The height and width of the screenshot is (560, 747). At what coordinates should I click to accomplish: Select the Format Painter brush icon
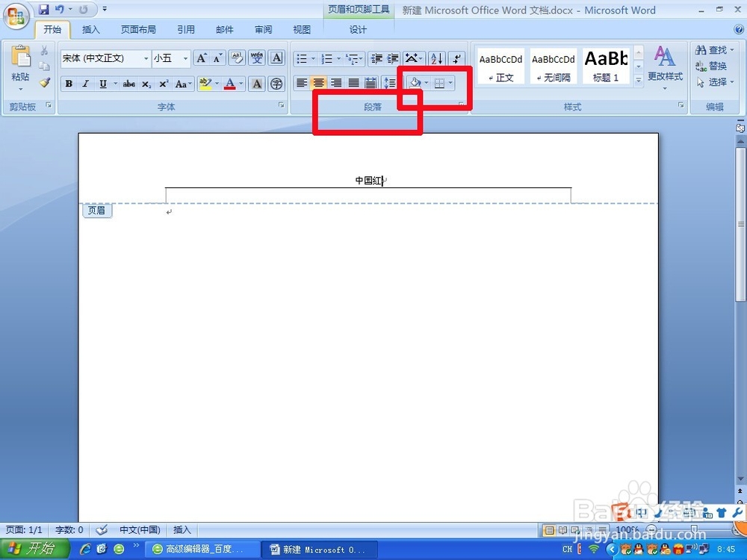(45, 82)
